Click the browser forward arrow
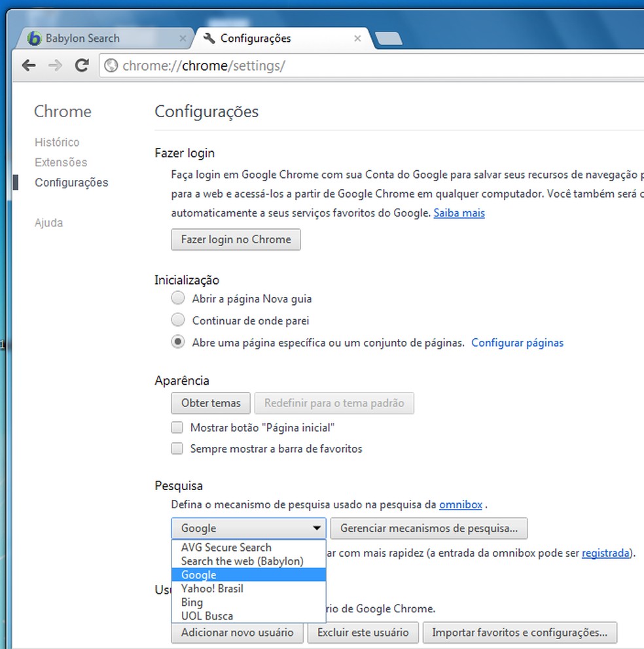Image resolution: width=644 pixels, height=649 pixels. [55, 65]
